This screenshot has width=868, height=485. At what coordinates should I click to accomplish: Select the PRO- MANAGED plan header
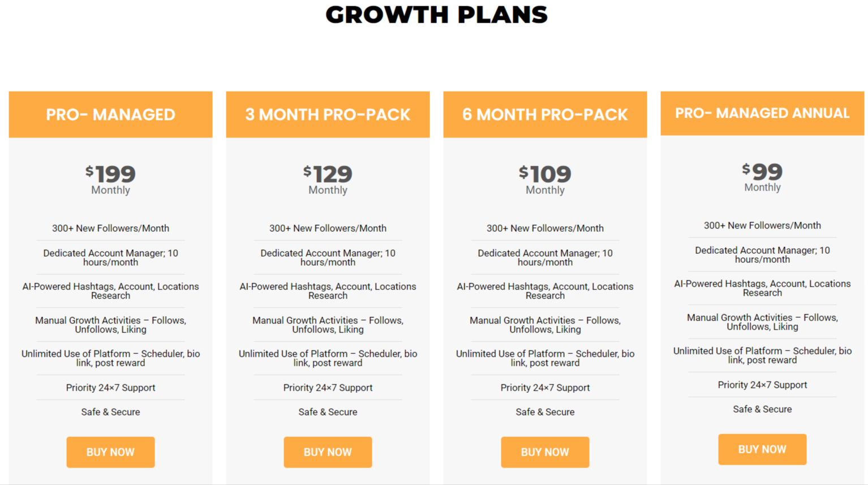tap(110, 115)
